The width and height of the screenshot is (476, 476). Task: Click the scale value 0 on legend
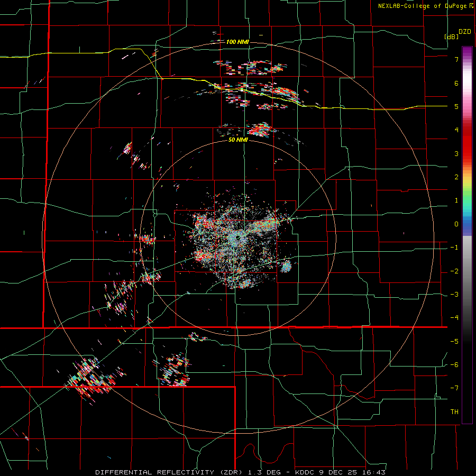(x=456, y=224)
